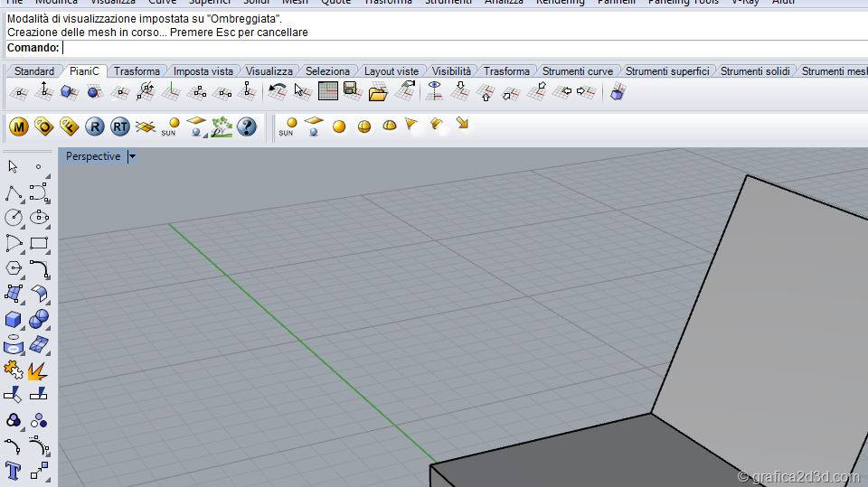Click the Perspective viewport title label
The width and height of the screenshot is (868, 487).
[93, 157]
